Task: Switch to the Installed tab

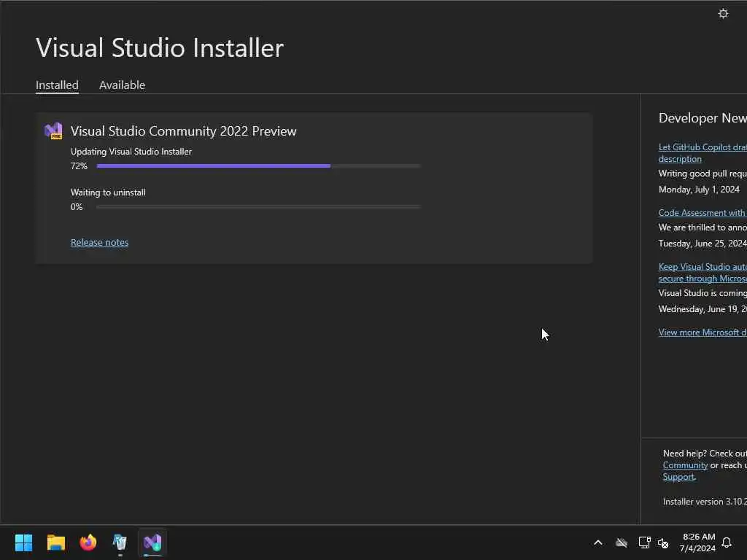Action: point(57,85)
